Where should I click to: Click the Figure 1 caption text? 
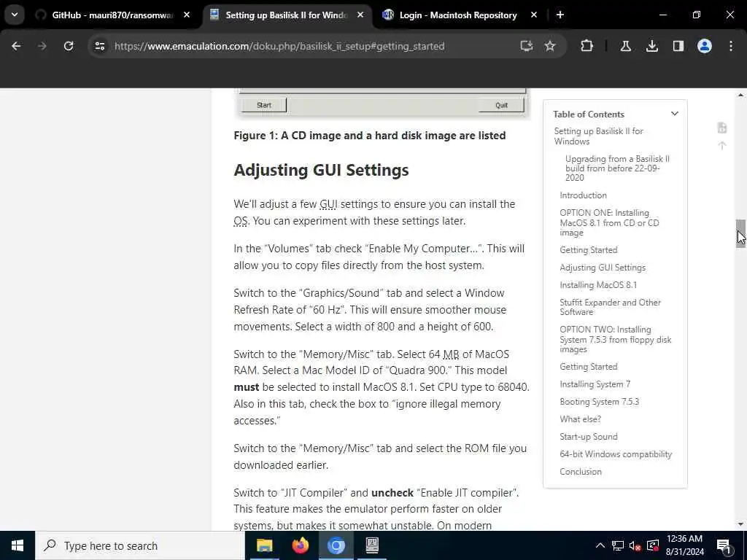pyautogui.click(x=370, y=136)
